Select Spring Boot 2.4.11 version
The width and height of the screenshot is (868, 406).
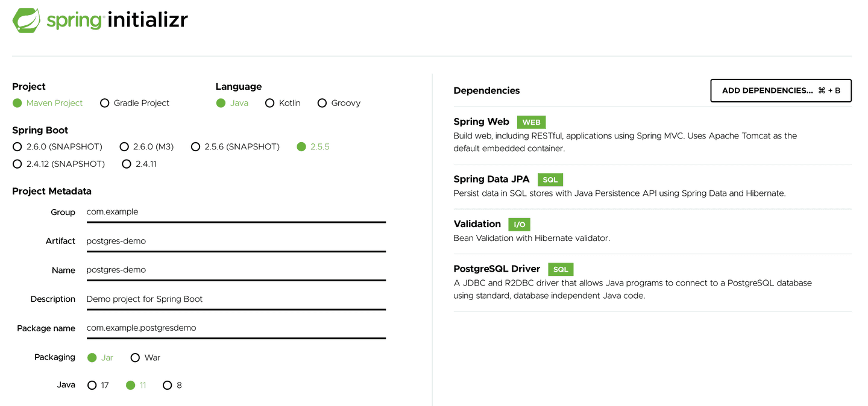(x=126, y=164)
